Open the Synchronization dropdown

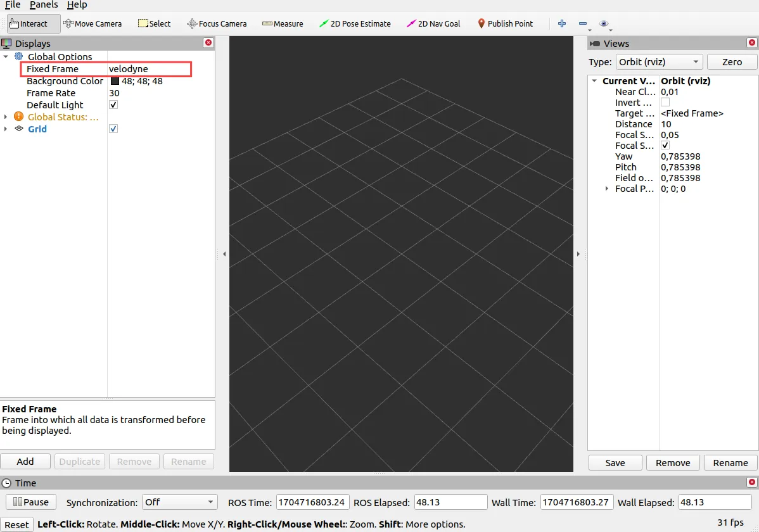pos(179,502)
